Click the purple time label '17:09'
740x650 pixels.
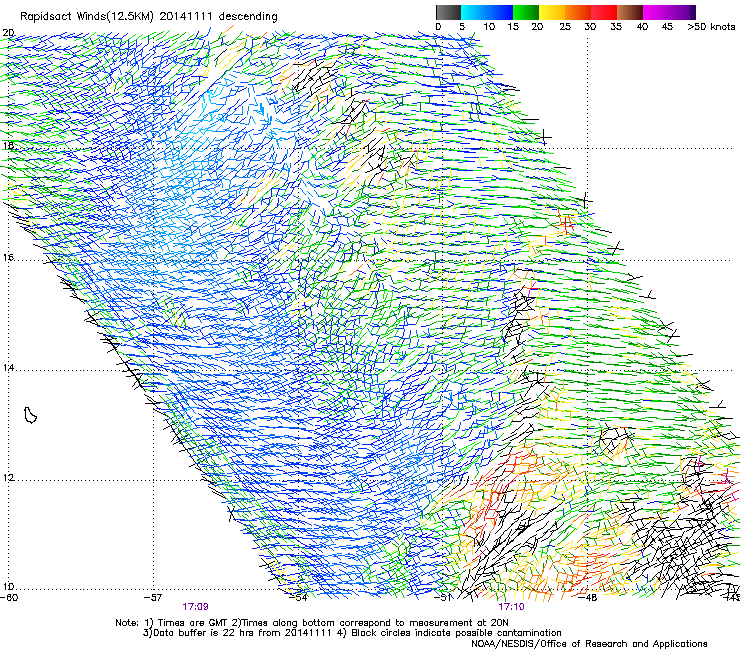point(195,607)
